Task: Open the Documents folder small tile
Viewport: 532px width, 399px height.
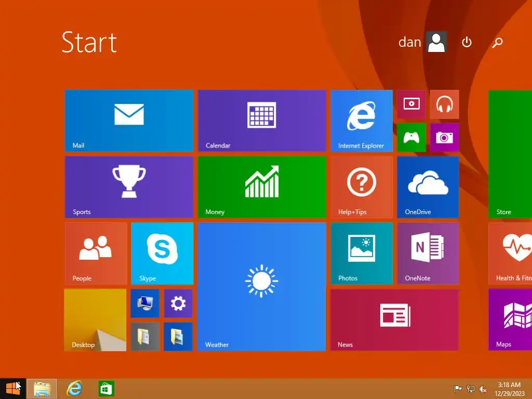Action: tap(145, 337)
